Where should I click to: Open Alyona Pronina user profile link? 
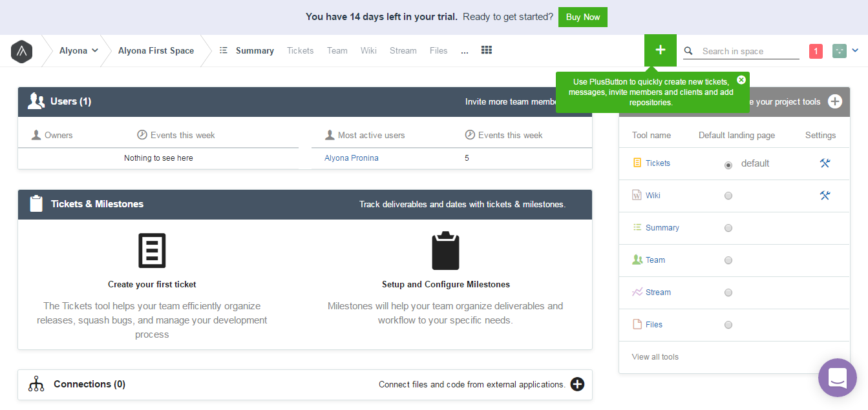click(x=352, y=158)
